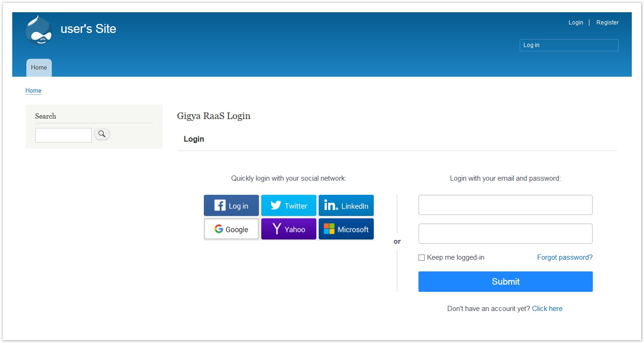Click the blue Submit button

pos(506,281)
